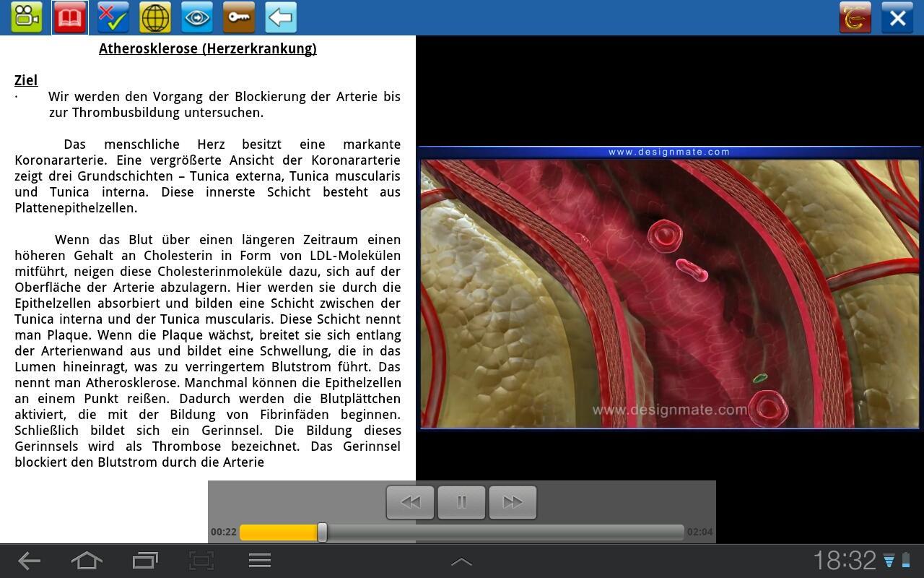Click the blue back arrow toolbar icon

coord(281,17)
